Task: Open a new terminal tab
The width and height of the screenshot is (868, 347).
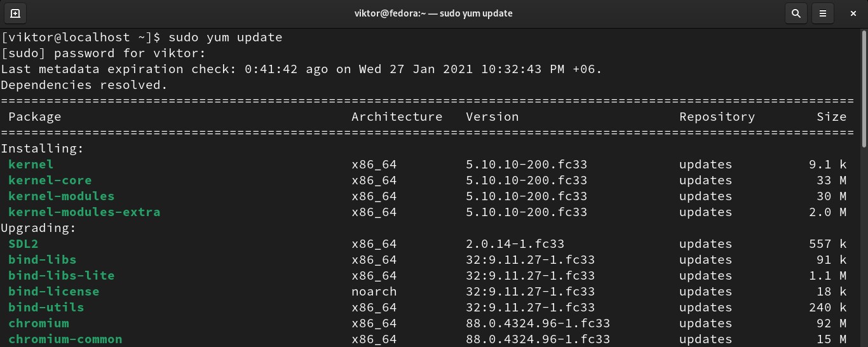Action: coord(15,13)
